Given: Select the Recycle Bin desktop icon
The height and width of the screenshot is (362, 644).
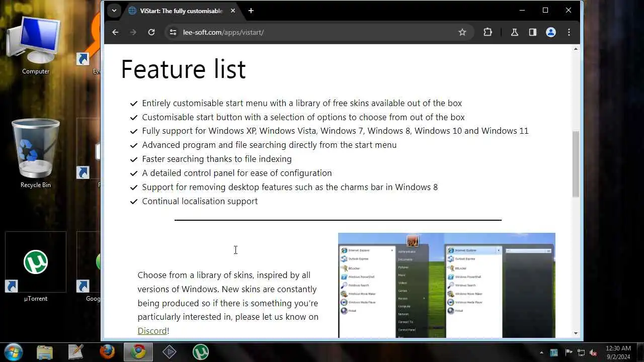Looking at the screenshot, I should 36,154.
